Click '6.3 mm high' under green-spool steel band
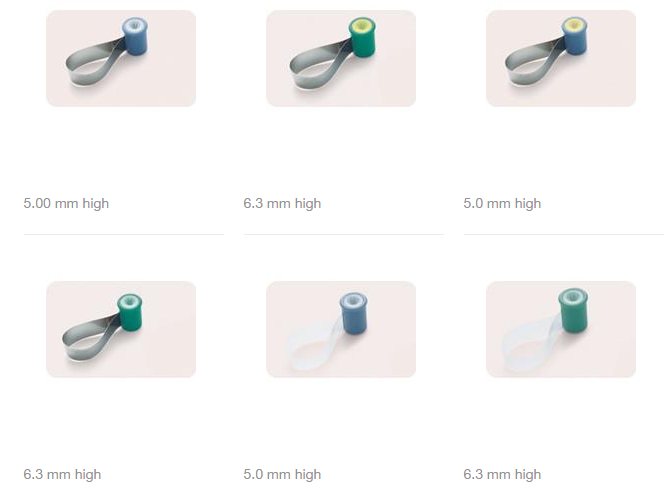 62,474
